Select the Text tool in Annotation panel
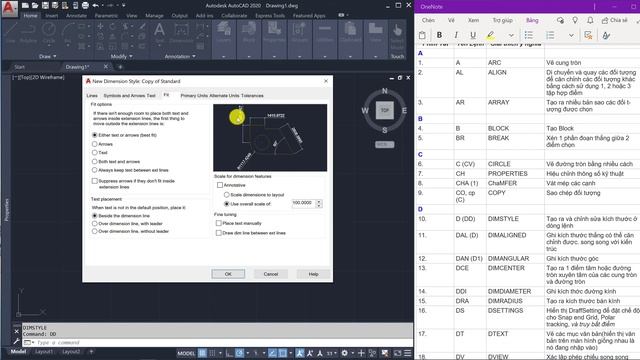The height and width of the screenshot is (360, 640). tap(159, 33)
